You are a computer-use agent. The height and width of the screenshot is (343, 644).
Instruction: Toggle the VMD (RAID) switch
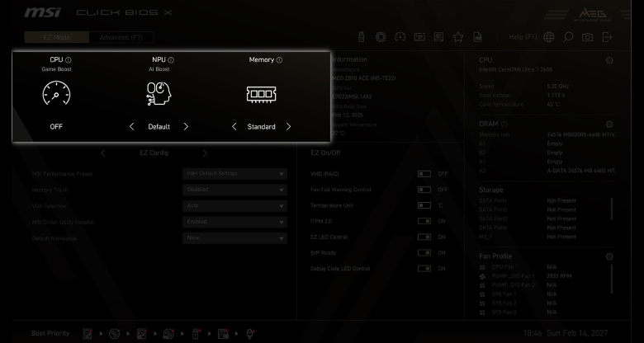tap(424, 174)
